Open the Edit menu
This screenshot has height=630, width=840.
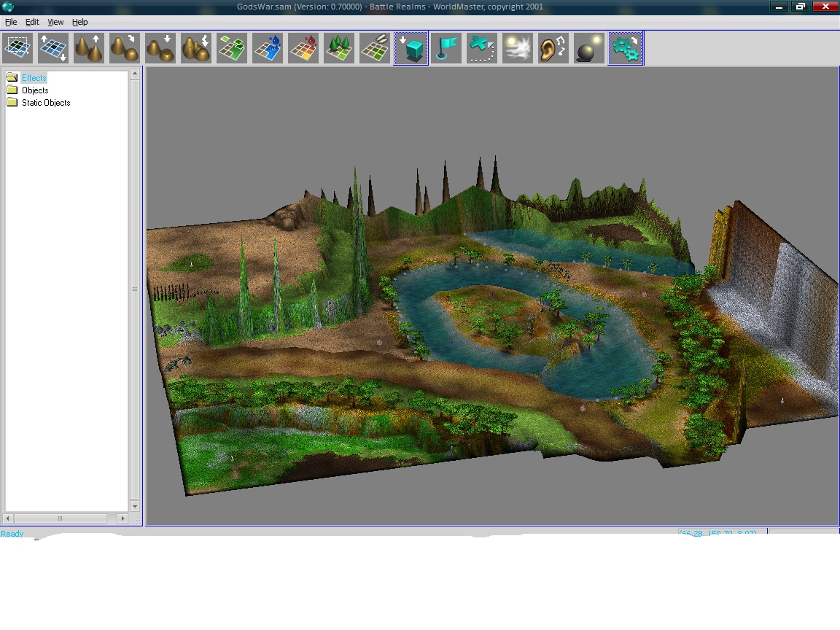(x=32, y=22)
